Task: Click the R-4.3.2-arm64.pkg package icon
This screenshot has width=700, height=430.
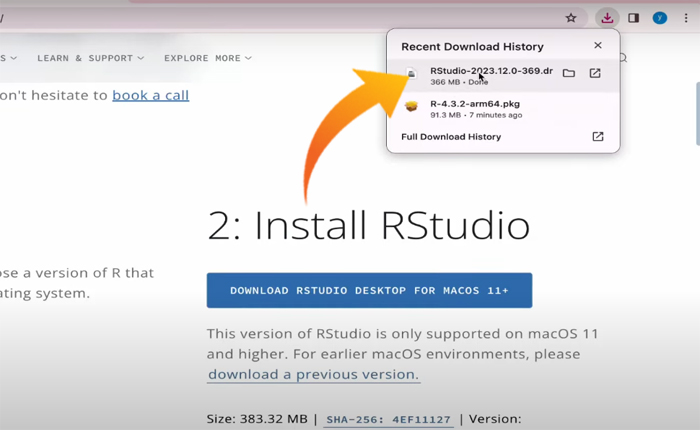Action: tap(411, 107)
